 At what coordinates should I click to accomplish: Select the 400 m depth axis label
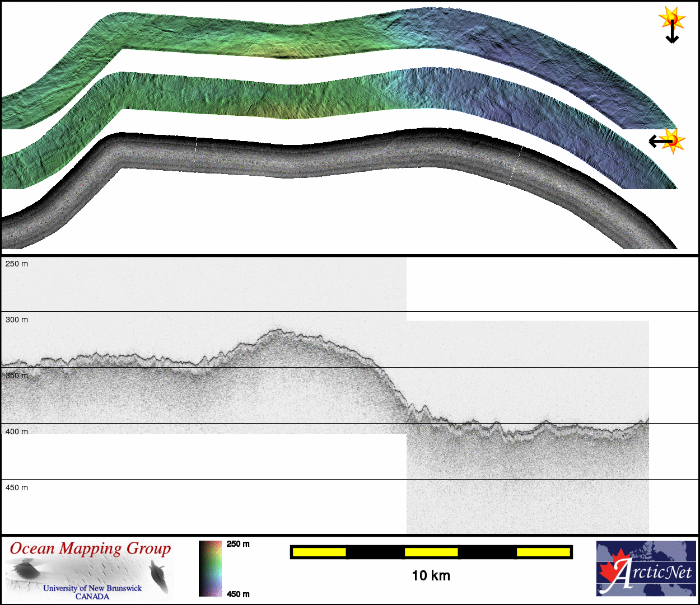tap(17, 432)
